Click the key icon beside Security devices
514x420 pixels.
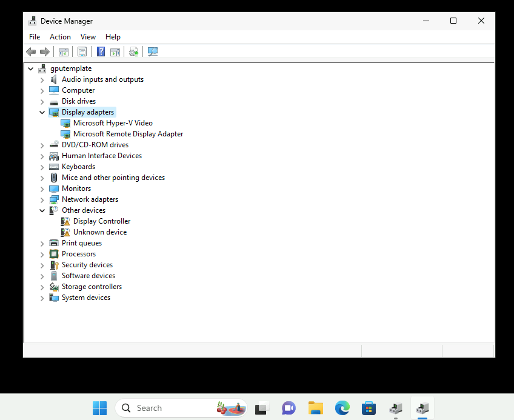point(54,265)
